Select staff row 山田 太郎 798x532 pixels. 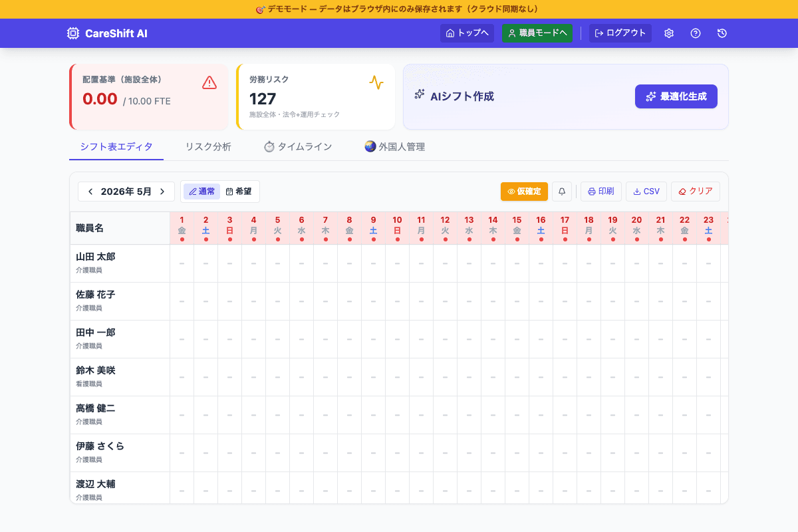(x=120, y=263)
